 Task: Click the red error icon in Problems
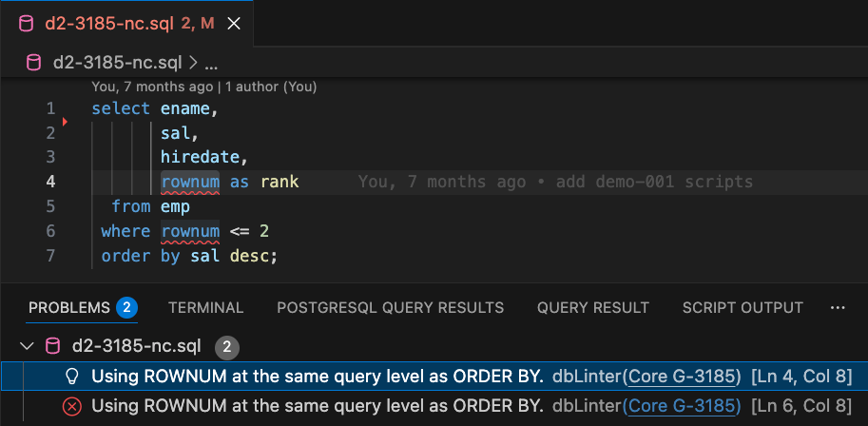point(71,406)
